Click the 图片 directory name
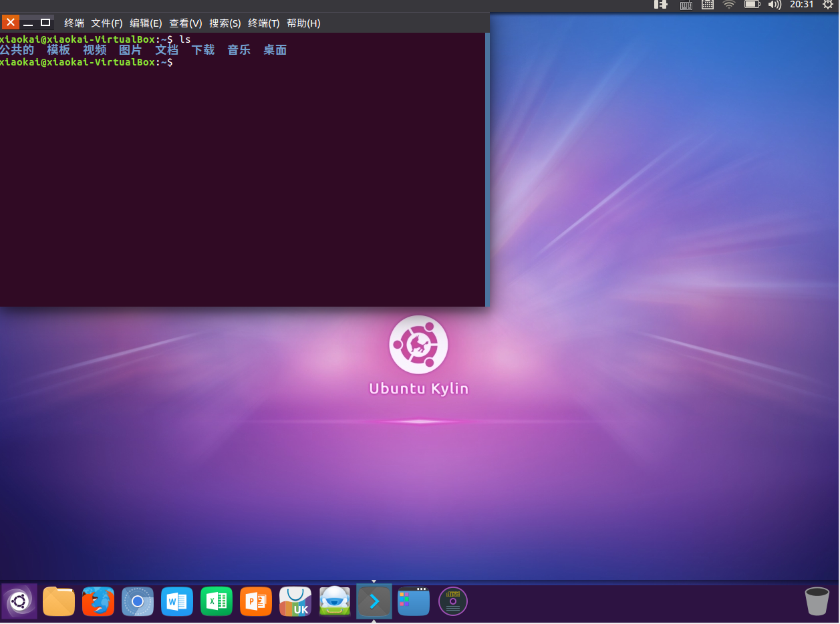The image size is (840, 624). click(x=131, y=50)
